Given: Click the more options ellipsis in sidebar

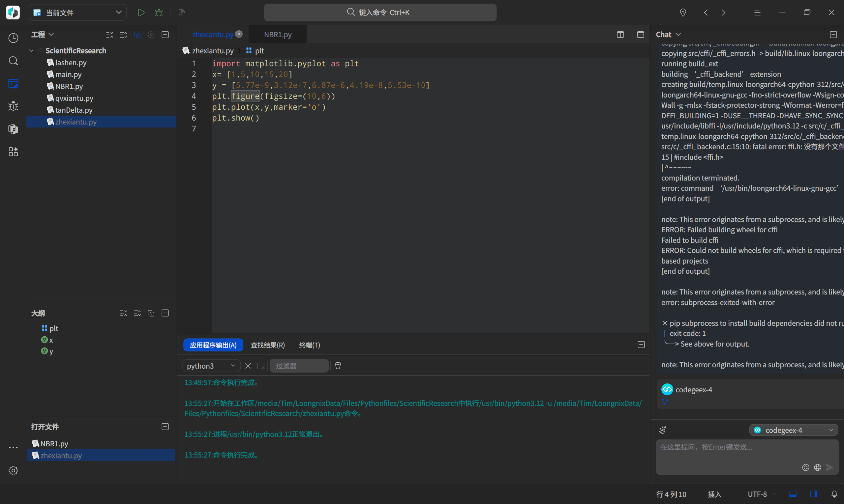Looking at the screenshot, I should [x=13, y=448].
